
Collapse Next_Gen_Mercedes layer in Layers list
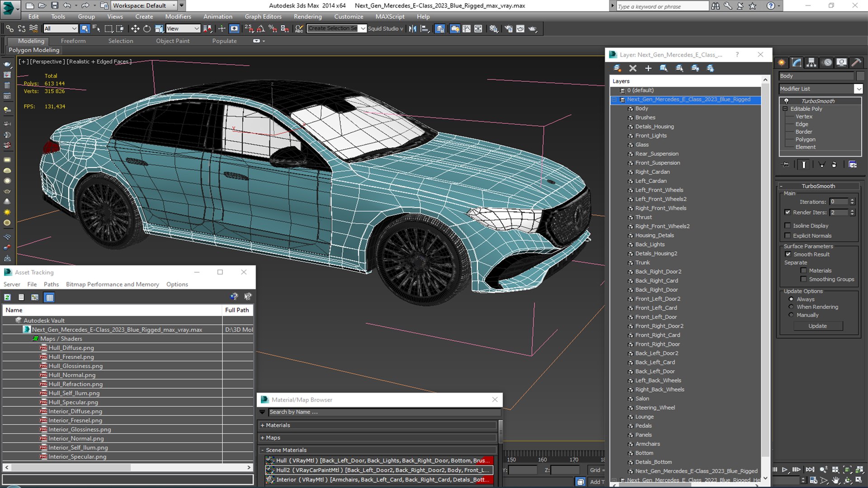[x=614, y=99]
